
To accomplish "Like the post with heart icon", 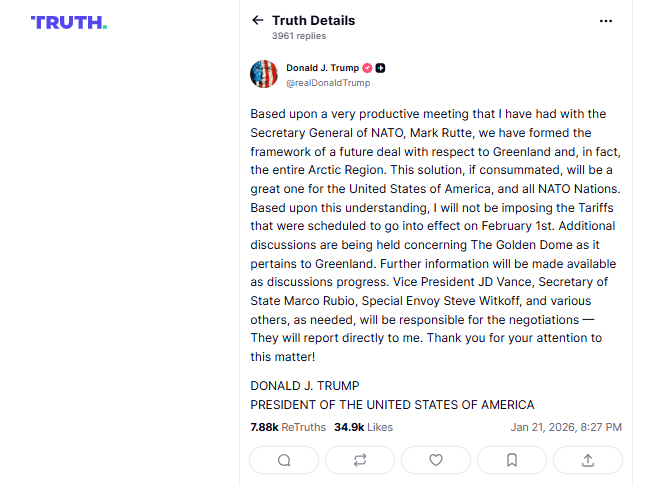I will 436,460.
